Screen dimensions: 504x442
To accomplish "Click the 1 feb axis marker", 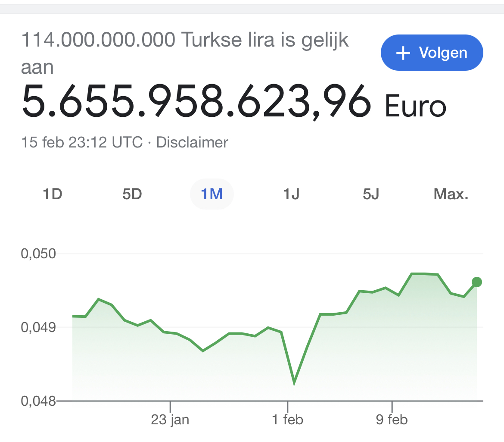I will 288,420.
